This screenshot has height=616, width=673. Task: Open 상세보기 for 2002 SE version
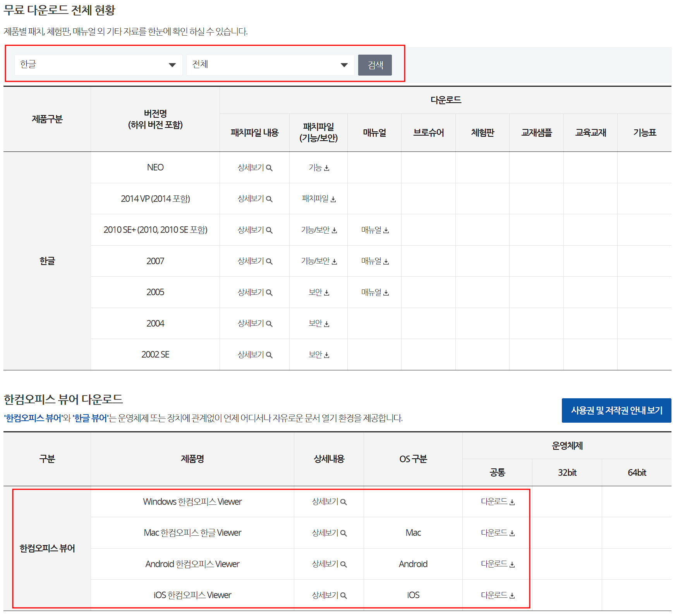(255, 354)
